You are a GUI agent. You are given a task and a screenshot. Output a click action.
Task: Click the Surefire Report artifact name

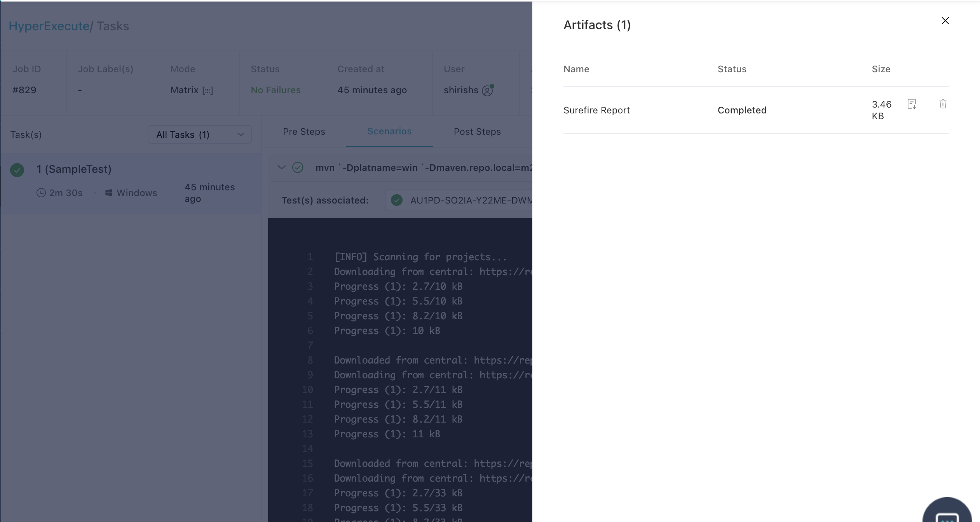pyautogui.click(x=596, y=110)
